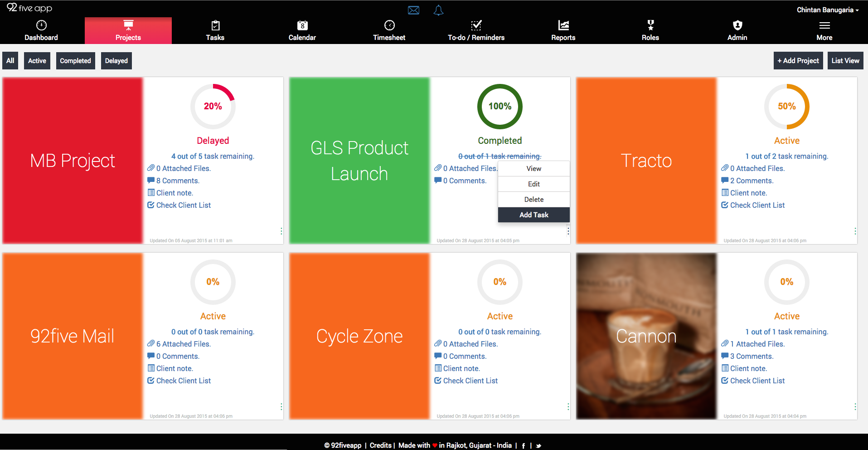Open the mail envelope icon in header
The height and width of the screenshot is (450, 868).
point(413,10)
